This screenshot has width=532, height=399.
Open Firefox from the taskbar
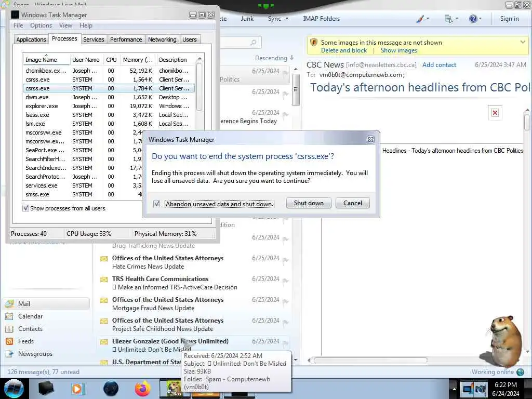142,389
